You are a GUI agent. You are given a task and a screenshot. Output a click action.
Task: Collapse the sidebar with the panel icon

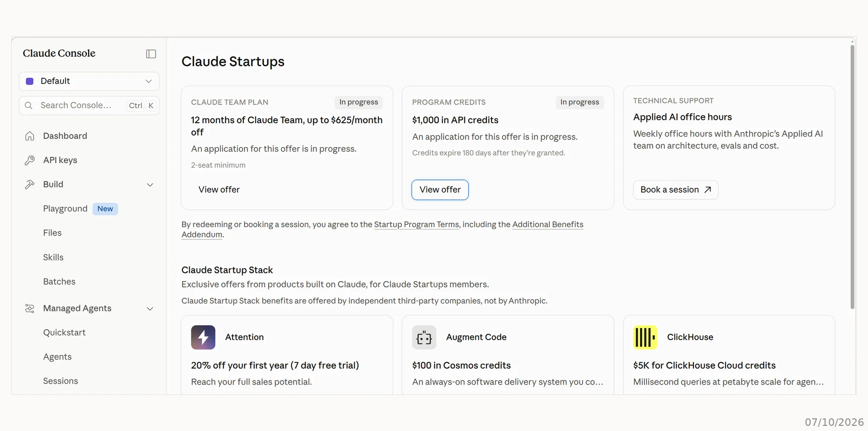pos(151,54)
